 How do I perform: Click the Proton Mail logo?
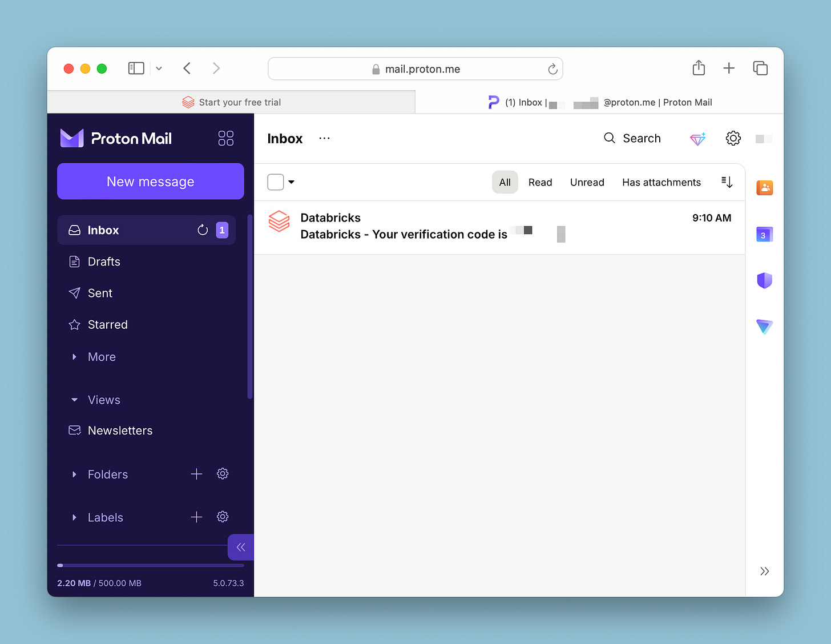[116, 138]
